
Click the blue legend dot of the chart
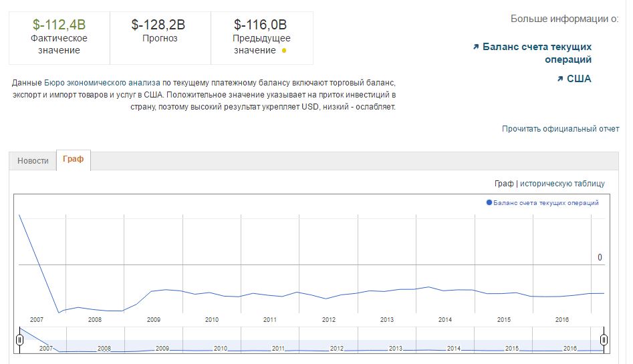(489, 202)
